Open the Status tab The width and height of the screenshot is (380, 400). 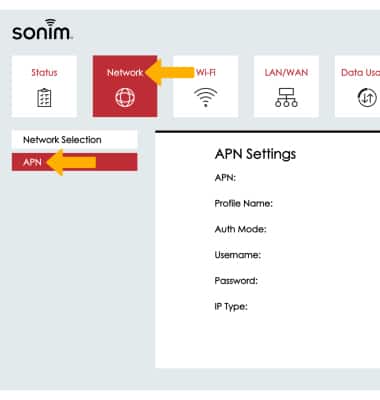point(44,86)
